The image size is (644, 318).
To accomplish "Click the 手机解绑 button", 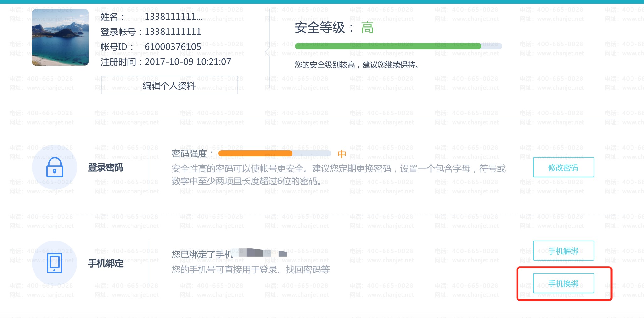I will 563,251.
